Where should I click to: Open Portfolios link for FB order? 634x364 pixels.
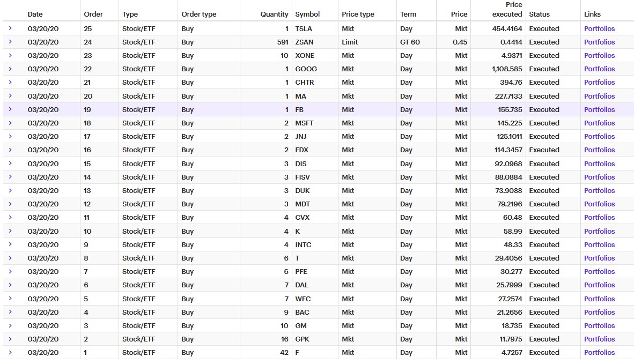coord(599,109)
